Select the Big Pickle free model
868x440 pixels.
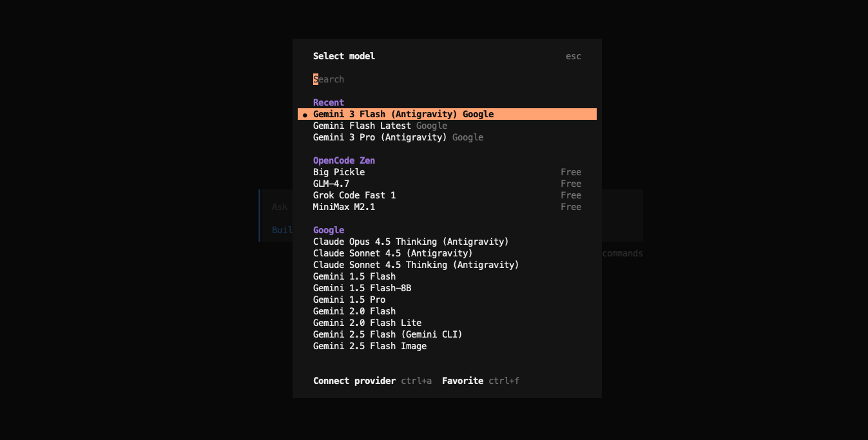pos(447,172)
